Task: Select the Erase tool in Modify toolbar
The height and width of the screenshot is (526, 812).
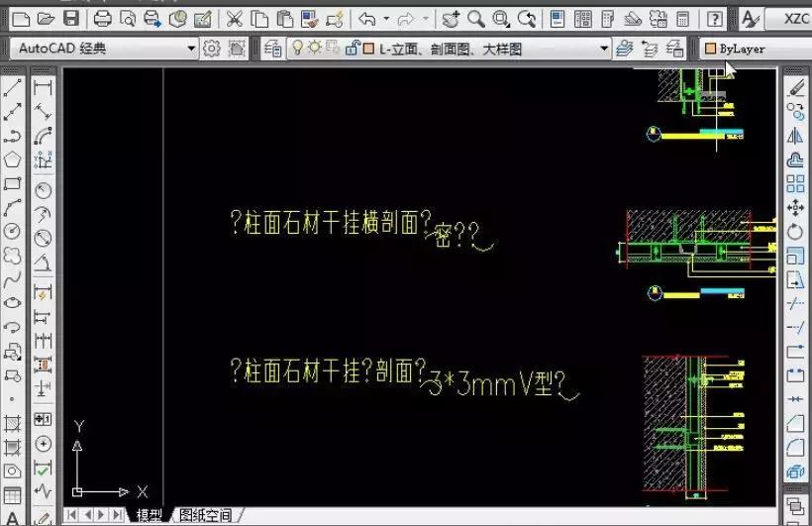Action: (x=795, y=88)
